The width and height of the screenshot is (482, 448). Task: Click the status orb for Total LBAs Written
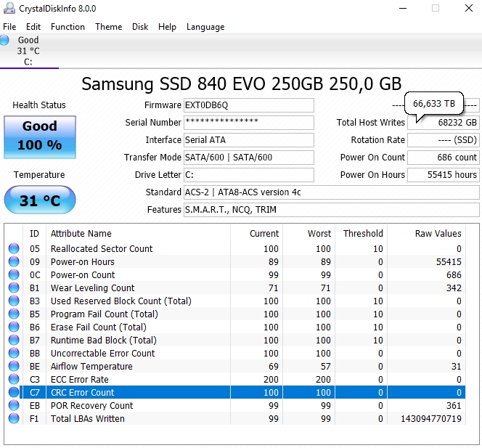coord(14,418)
